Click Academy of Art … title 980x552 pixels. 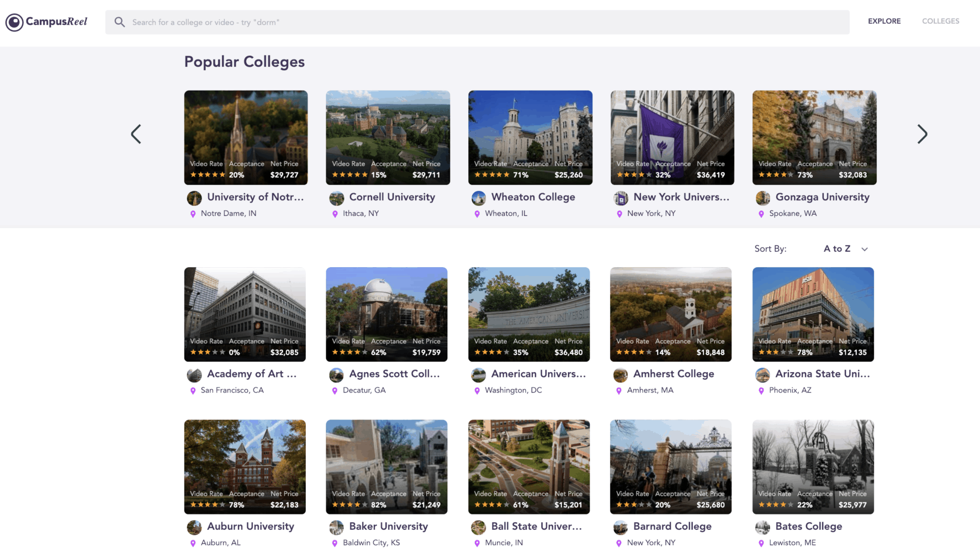click(x=252, y=374)
